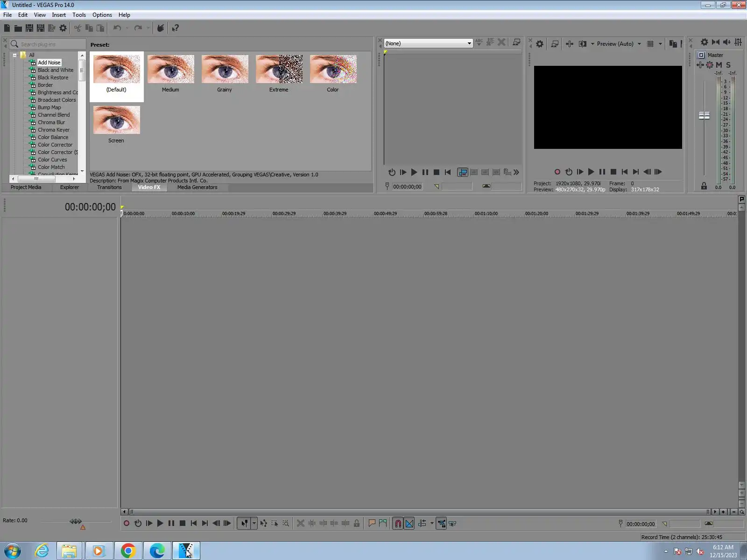
Task: Expand Overlays dropdown arrow beside grid icon
Action: (660, 43)
